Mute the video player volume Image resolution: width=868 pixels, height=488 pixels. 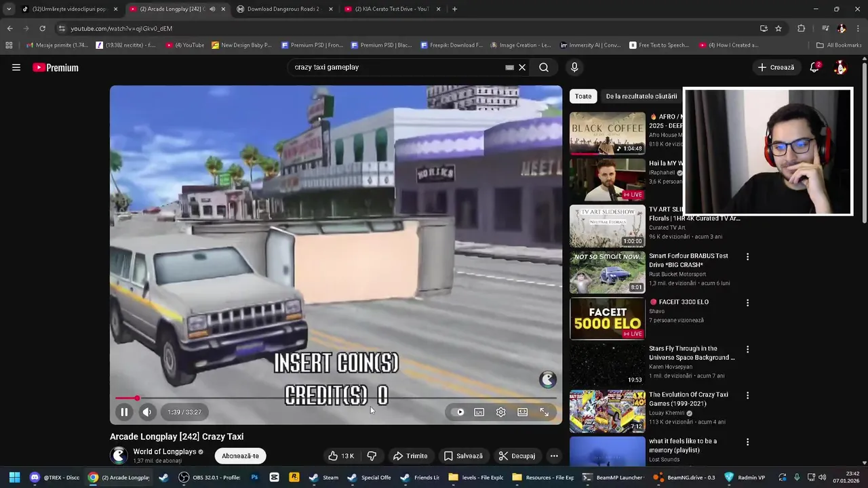pyautogui.click(x=147, y=411)
